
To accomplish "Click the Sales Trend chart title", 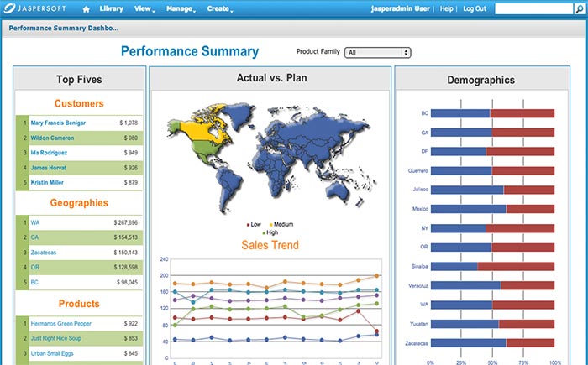I will click(270, 245).
